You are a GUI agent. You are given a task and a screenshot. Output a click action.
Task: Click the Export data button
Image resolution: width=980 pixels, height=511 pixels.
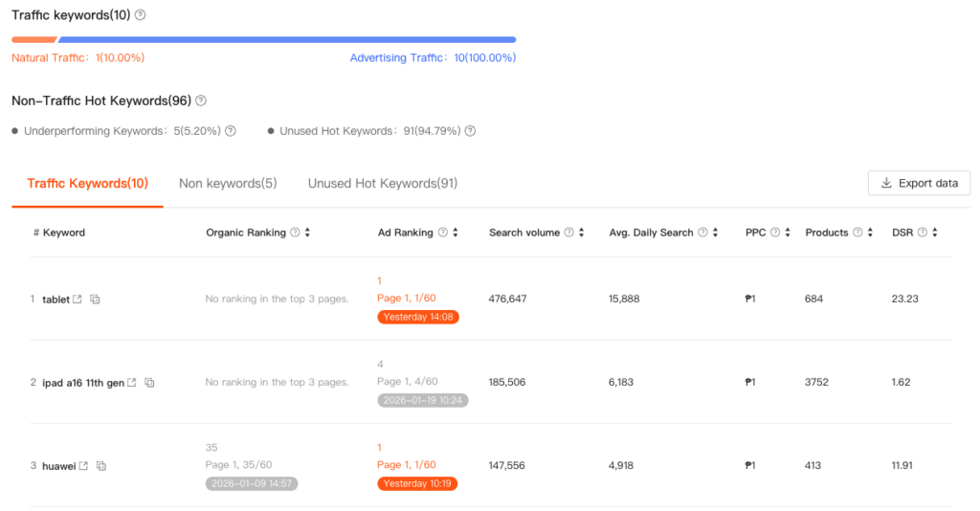pos(919,183)
